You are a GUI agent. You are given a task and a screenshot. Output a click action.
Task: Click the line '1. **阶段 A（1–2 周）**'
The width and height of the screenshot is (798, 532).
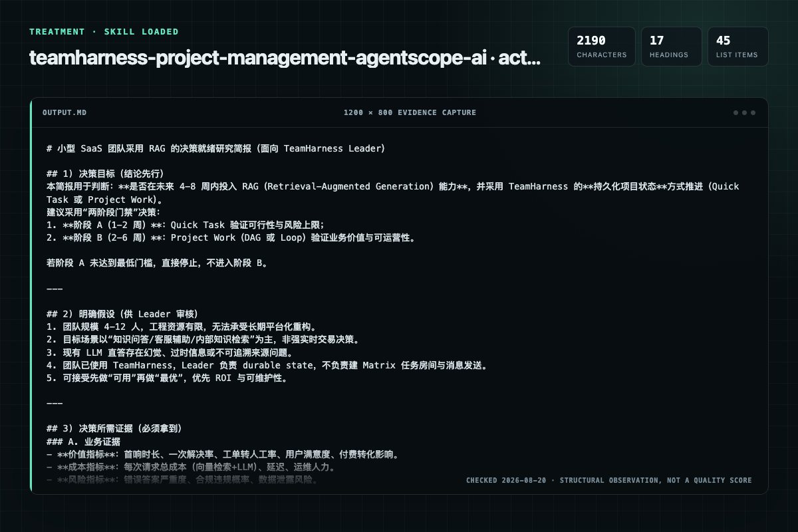pyautogui.click(x=185, y=224)
